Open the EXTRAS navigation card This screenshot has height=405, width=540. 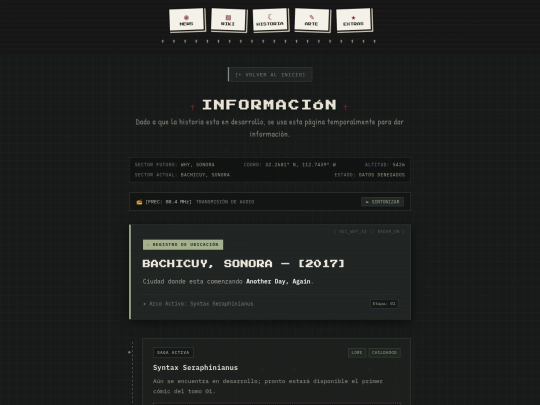tap(354, 20)
